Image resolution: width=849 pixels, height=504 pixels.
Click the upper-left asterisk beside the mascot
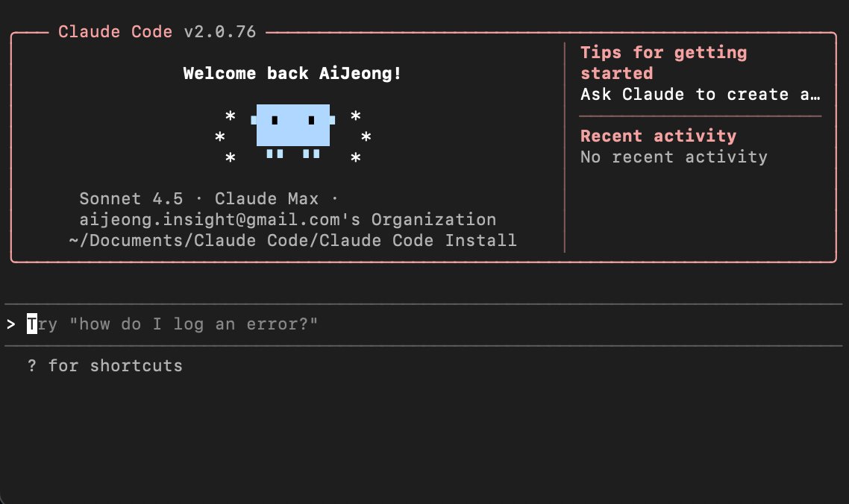pyautogui.click(x=231, y=117)
